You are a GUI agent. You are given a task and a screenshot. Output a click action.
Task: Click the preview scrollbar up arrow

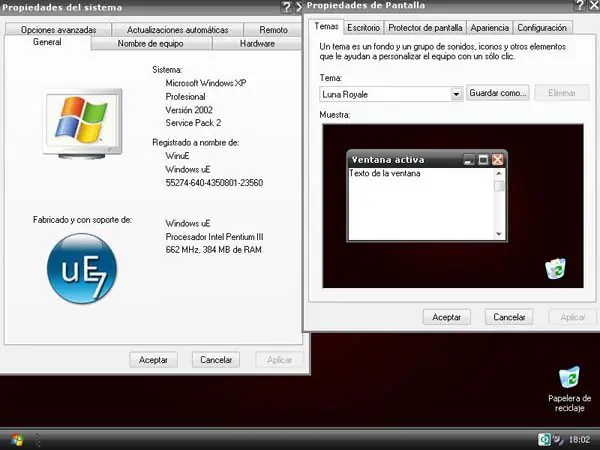(x=499, y=174)
